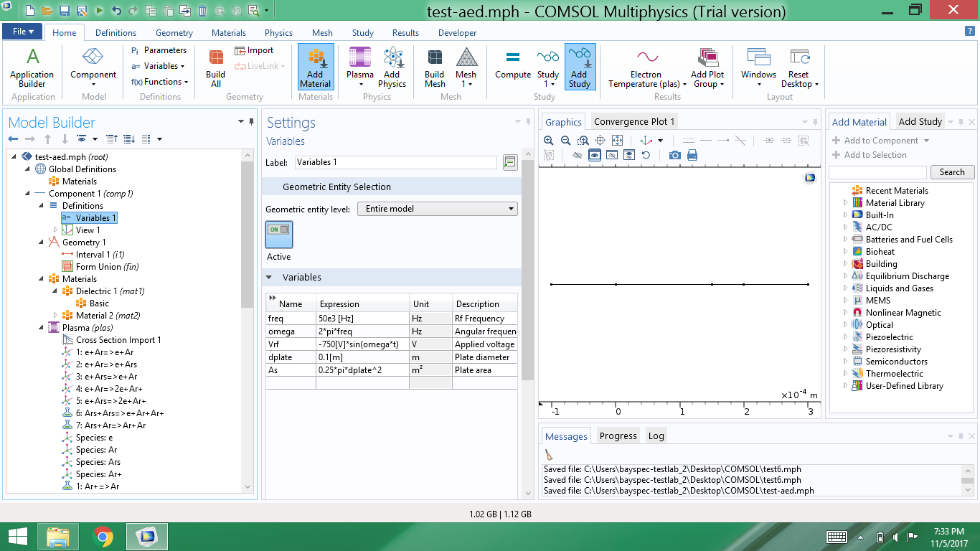980x551 pixels.
Task: Toggle View Hidden Only eye button in Graphics
Action: point(612,155)
